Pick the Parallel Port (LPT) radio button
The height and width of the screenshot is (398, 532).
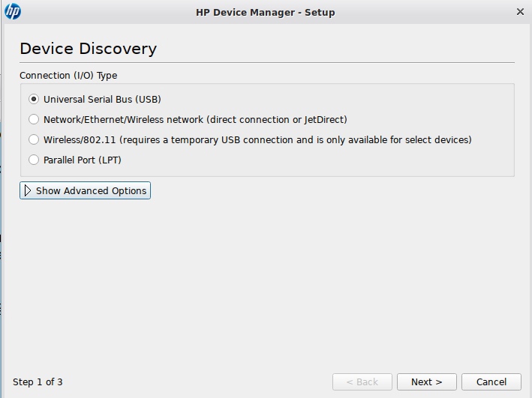(x=34, y=160)
